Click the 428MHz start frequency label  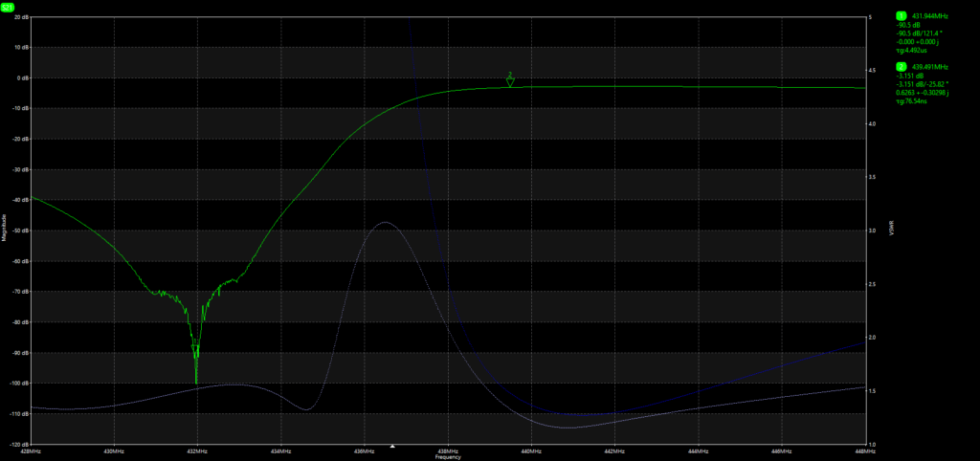[x=32, y=450]
